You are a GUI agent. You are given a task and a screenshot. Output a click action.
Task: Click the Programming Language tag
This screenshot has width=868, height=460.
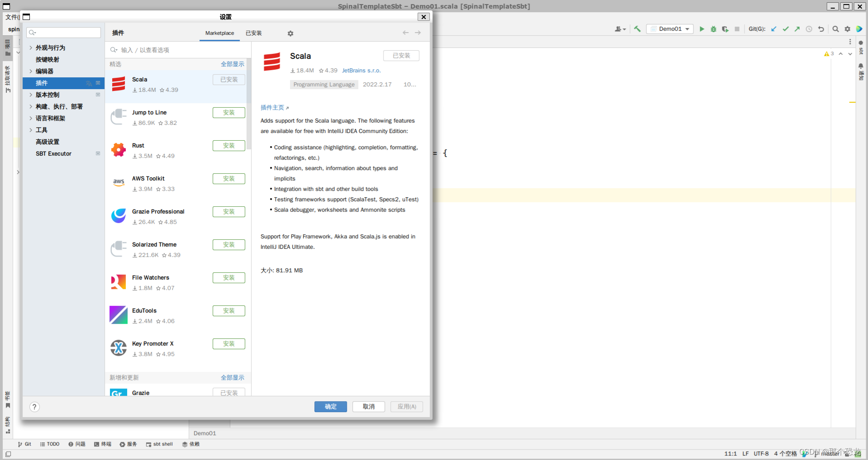tap(324, 85)
